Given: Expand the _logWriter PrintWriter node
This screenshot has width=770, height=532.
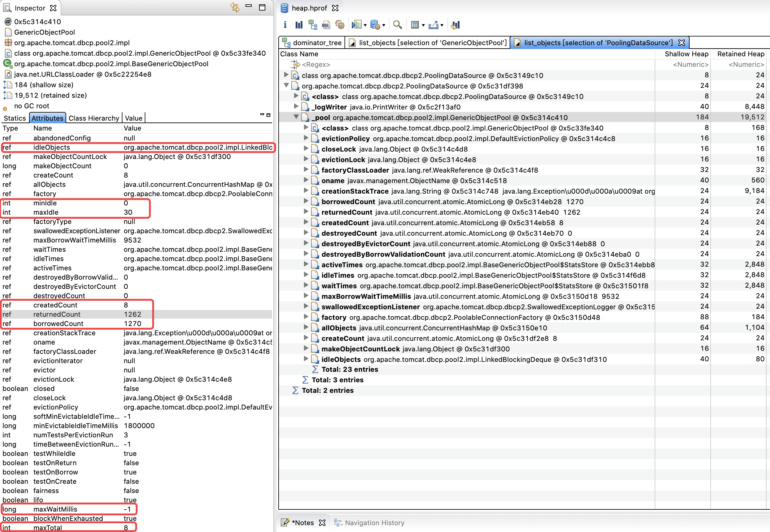Looking at the screenshot, I should point(296,106).
